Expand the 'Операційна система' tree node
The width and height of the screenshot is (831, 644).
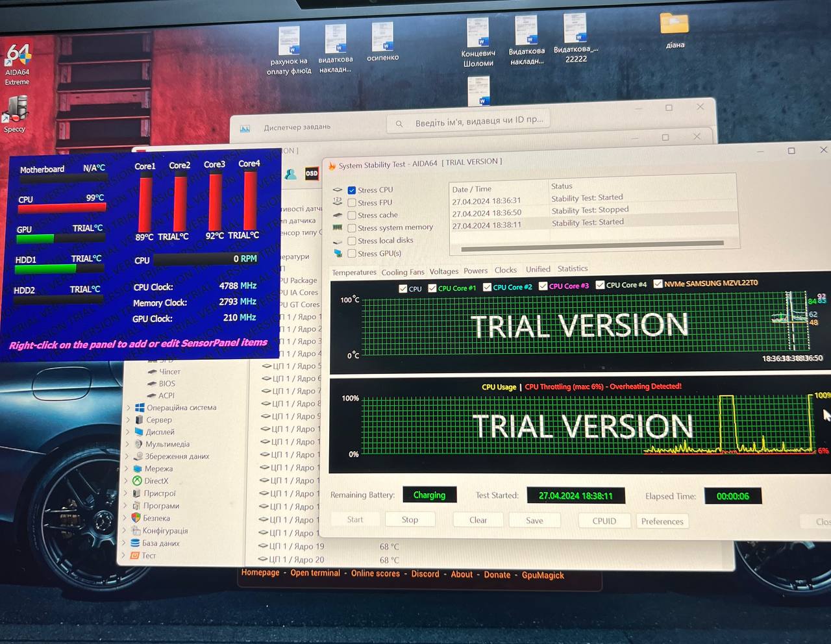129,408
